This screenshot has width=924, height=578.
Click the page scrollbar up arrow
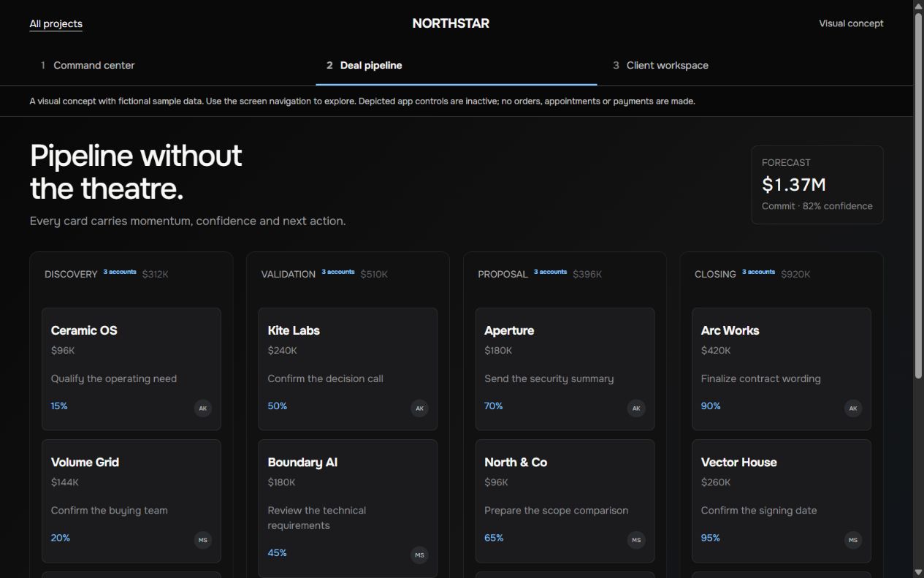tap(918, 6)
